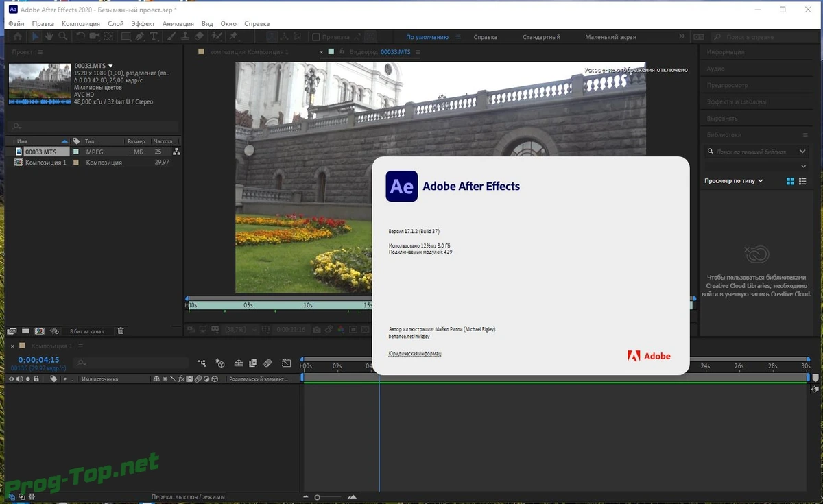The image size is (823, 504).
Task: Delete selected item with trash icon
Action: tap(121, 331)
